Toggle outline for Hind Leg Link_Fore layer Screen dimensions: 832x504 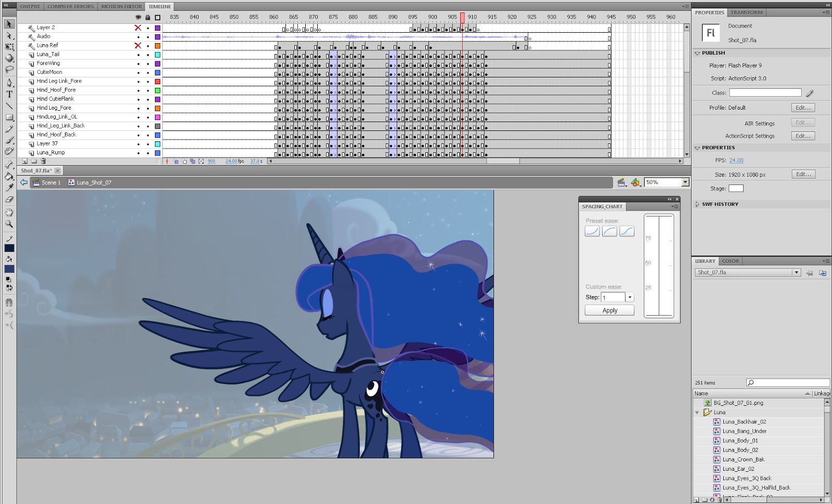pos(158,82)
